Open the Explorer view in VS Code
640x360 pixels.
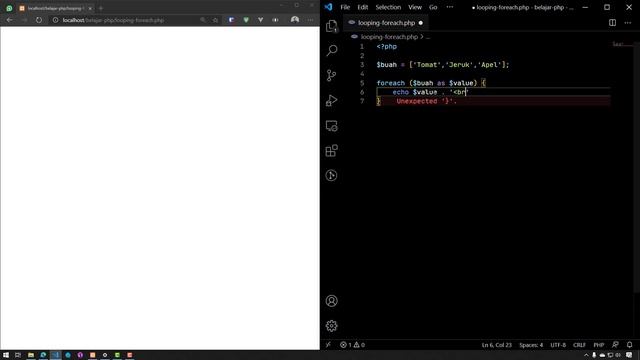point(331,26)
